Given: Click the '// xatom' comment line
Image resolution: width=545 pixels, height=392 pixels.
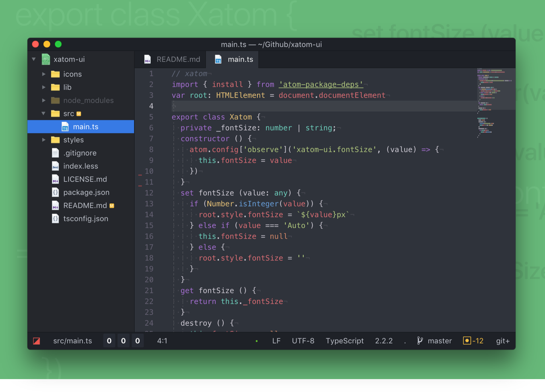Looking at the screenshot, I should pos(189,74).
